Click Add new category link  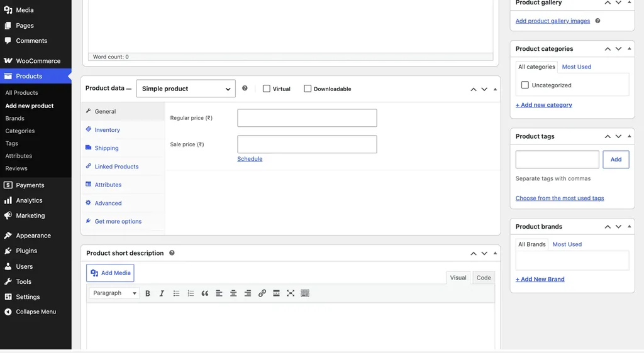point(544,105)
